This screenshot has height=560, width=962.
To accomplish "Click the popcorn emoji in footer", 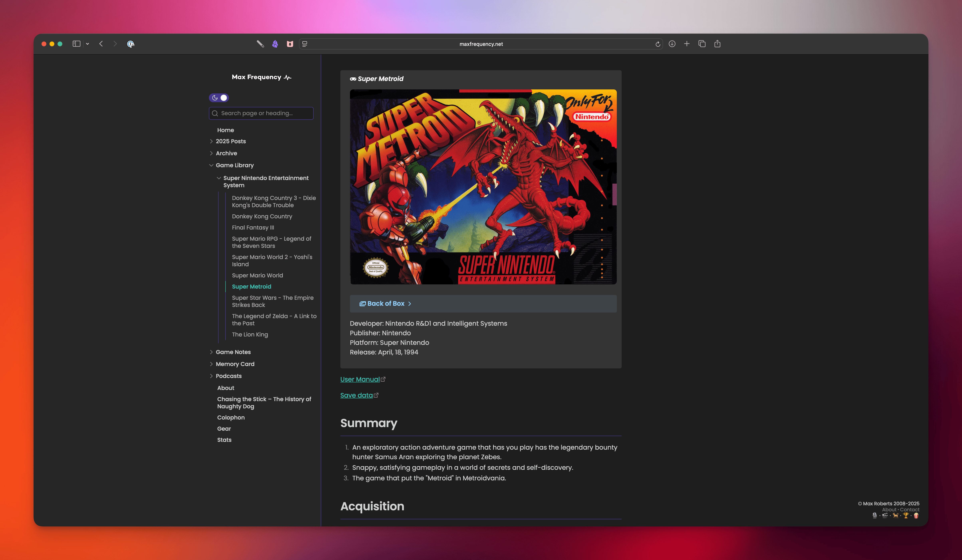I will coord(916,515).
